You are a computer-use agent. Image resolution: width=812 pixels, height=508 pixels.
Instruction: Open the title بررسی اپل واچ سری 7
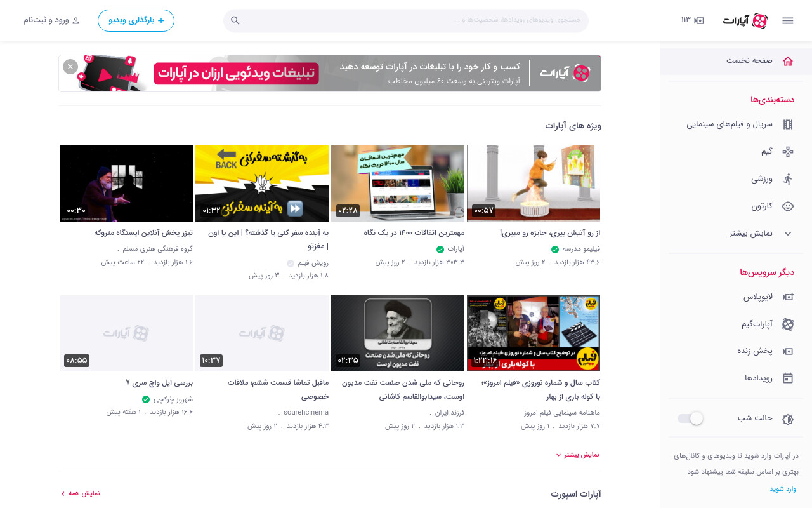point(159,383)
